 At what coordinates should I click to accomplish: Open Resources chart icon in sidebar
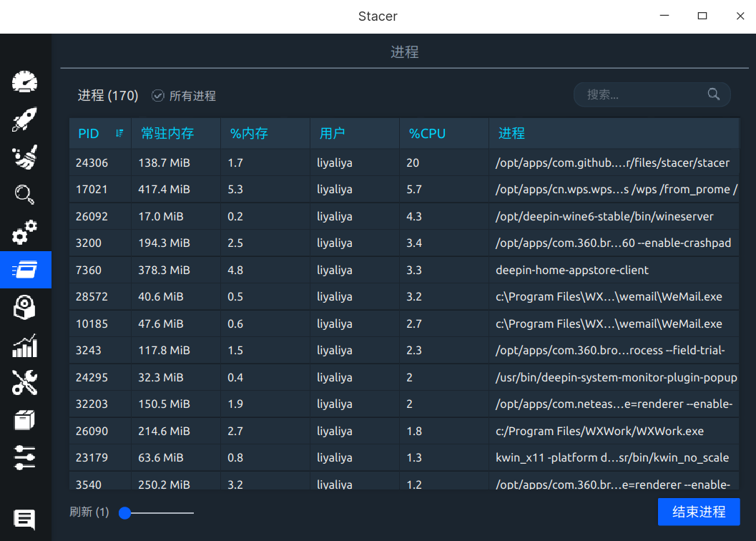coord(25,346)
